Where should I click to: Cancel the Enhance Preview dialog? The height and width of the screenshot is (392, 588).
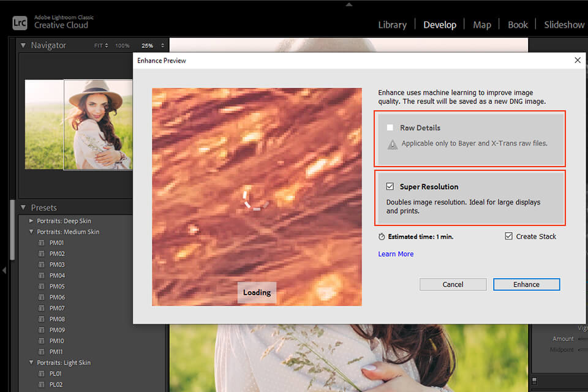(x=453, y=284)
